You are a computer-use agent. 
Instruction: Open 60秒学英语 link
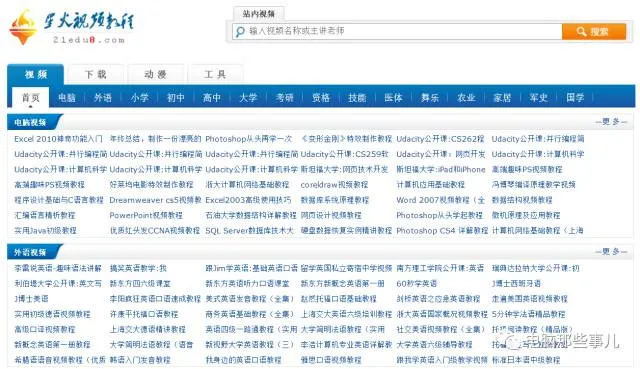[417, 283]
